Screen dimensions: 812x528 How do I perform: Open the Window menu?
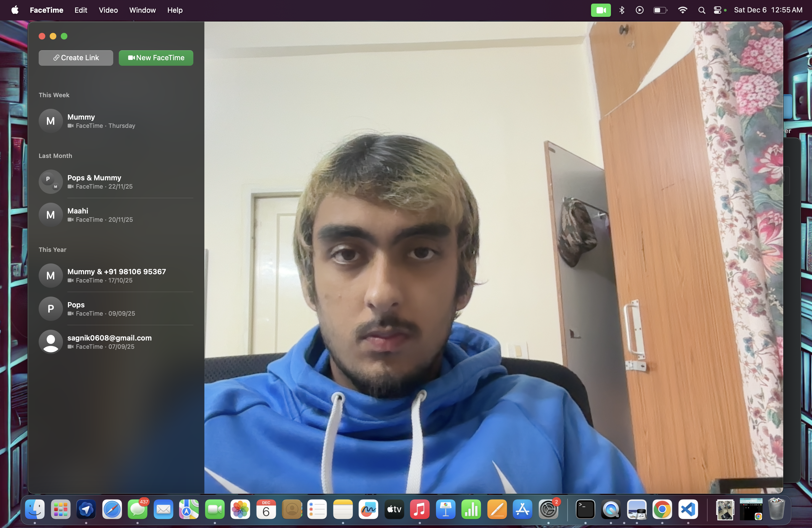[142, 10]
